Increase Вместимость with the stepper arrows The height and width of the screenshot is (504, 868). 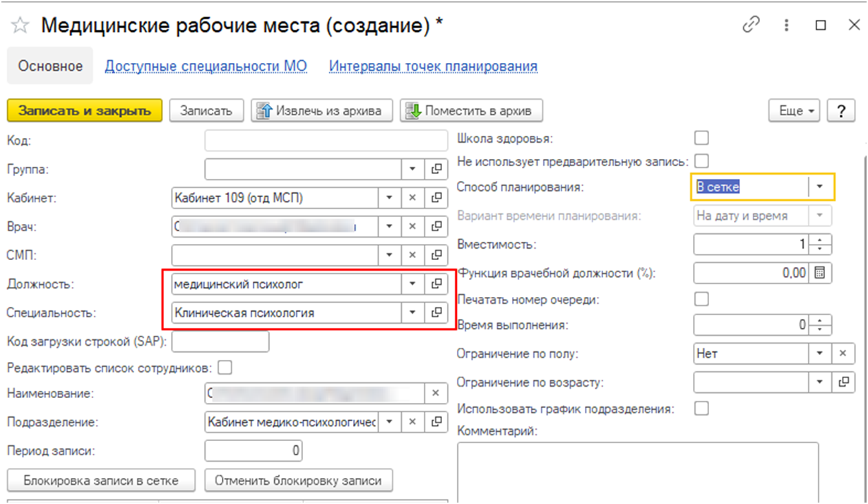pyautogui.click(x=819, y=240)
